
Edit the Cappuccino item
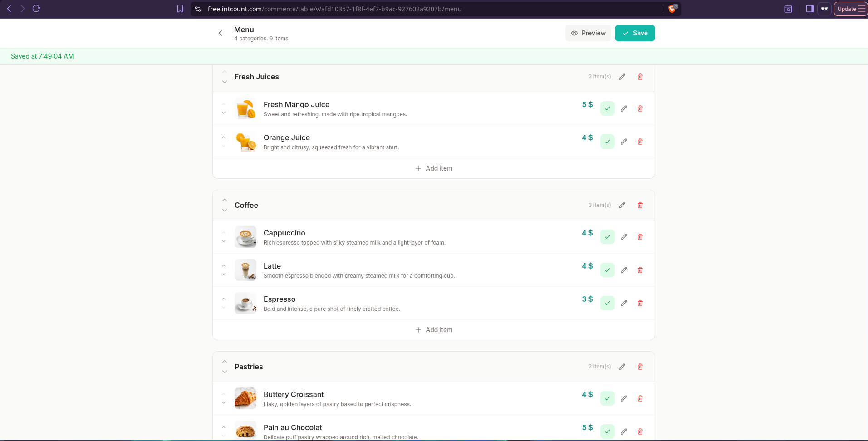(624, 237)
